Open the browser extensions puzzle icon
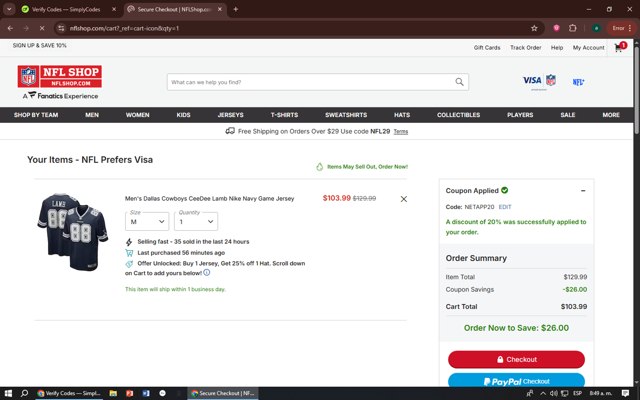640x400 pixels. click(x=573, y=28)
